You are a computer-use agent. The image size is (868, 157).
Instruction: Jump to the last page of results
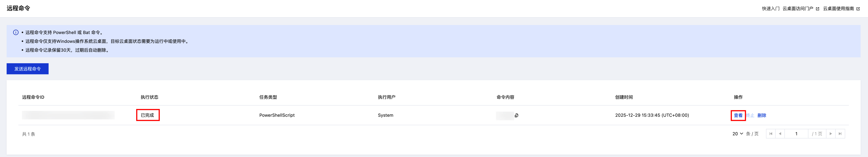tap(840, 134)
